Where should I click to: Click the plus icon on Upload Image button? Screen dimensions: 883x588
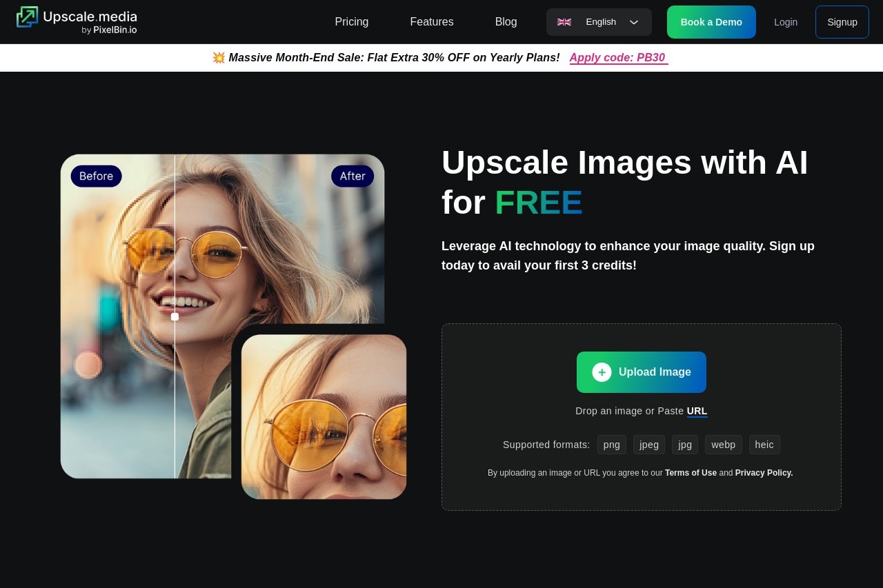click(602, 372)
